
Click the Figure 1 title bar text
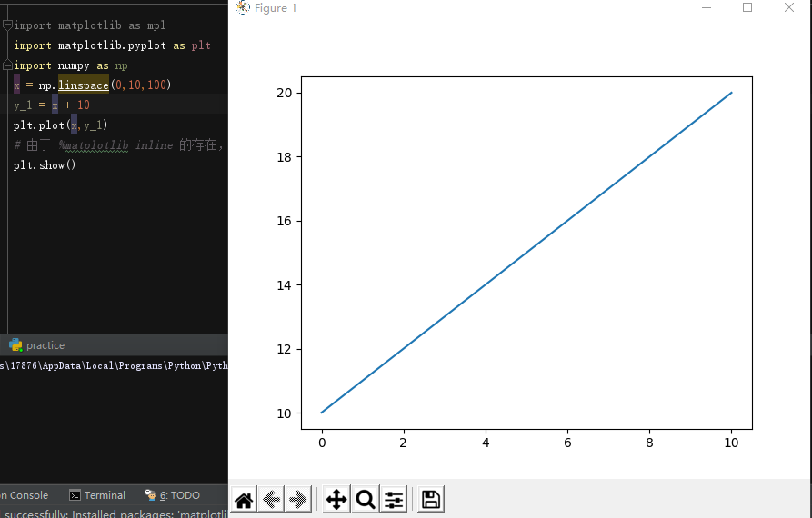276,8
